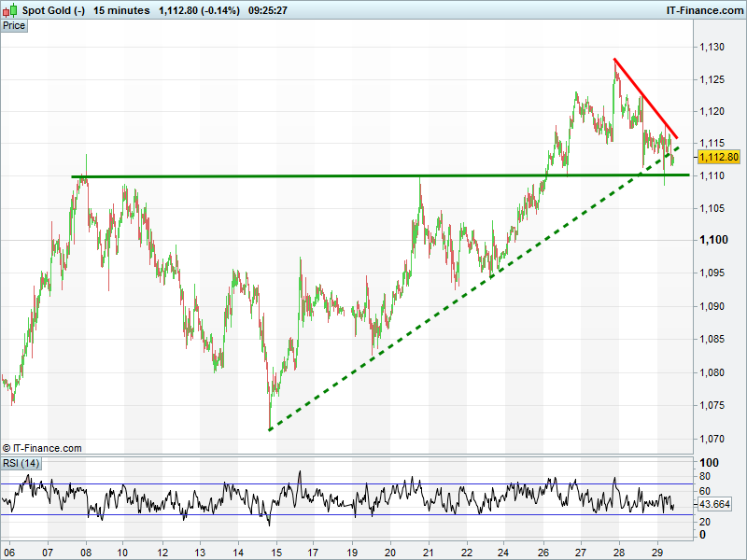747x560 pixels.
Task: Select the red descending trend line
Action: (x=644, y=97)
